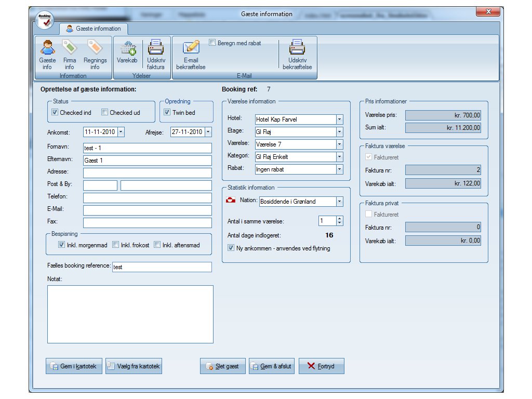The image size is (532, 399).
Task: Open the Ankomst date picker dropdown
Action: (x=121, y=132)
